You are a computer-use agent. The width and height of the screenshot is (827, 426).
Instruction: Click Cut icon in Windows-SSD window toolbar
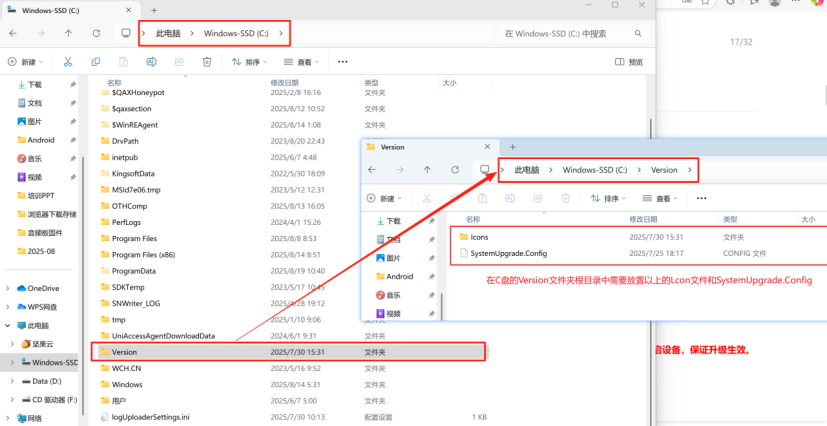pos(68,62)
